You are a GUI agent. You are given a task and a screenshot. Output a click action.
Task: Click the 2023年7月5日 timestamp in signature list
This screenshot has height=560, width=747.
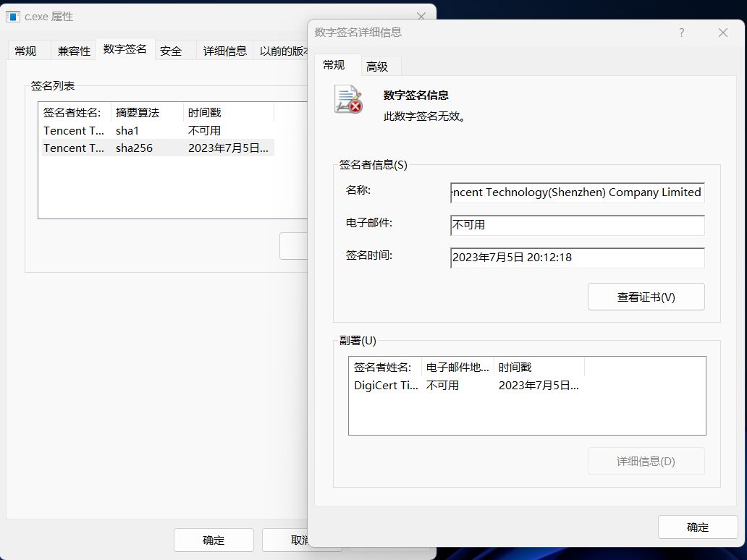(x=228, y=148)
